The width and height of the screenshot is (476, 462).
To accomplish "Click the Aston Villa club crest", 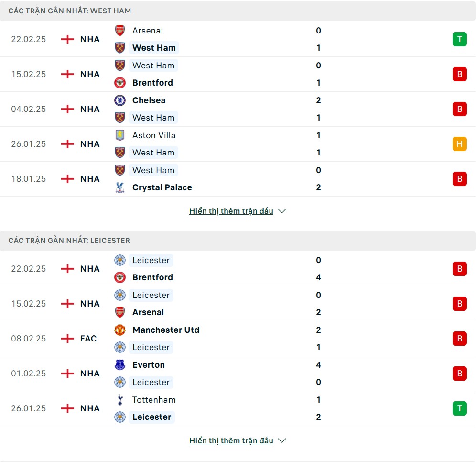I will pyautogui.click(x=120, y=135).
